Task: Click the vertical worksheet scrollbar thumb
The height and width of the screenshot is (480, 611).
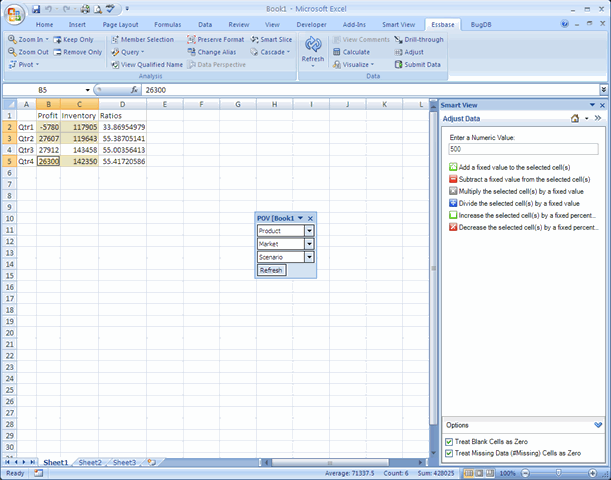Action: tap(434, 268)
